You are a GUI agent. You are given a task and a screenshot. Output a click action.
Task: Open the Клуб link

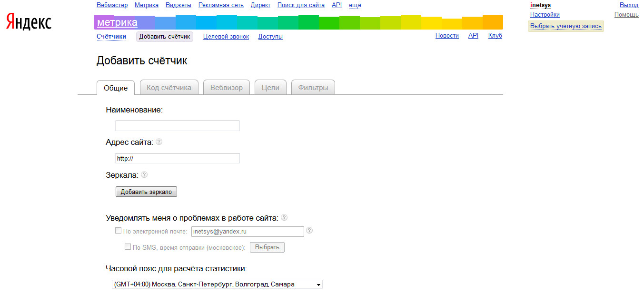point(495,36)
